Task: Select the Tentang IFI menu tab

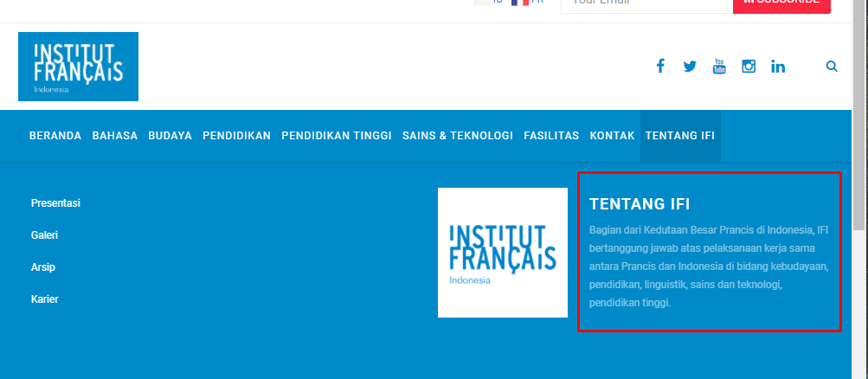Action: [x=680, y=136]
